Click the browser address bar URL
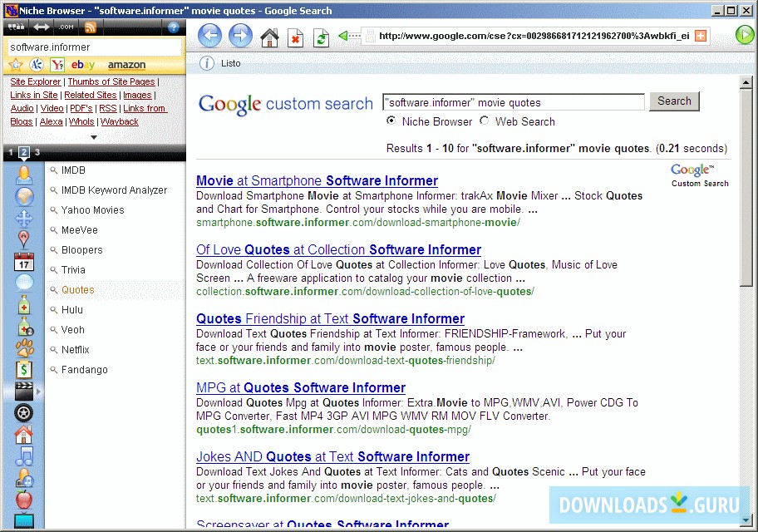Screen dimensions: 758x532 [x=534, y=35]
